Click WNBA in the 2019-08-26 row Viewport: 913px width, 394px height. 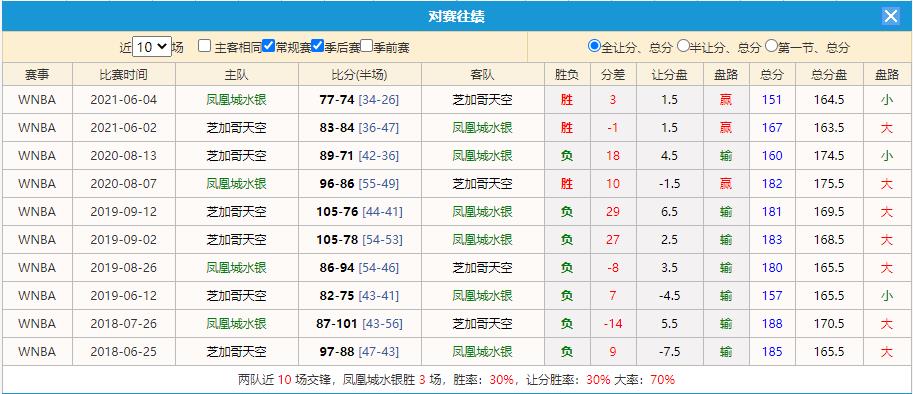coord(37,268)
